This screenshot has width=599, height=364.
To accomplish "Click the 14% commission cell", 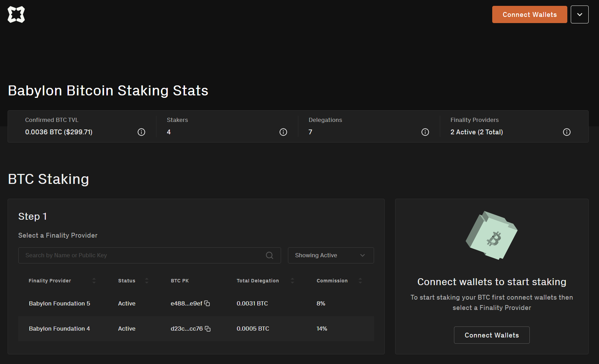I will 322,329.
